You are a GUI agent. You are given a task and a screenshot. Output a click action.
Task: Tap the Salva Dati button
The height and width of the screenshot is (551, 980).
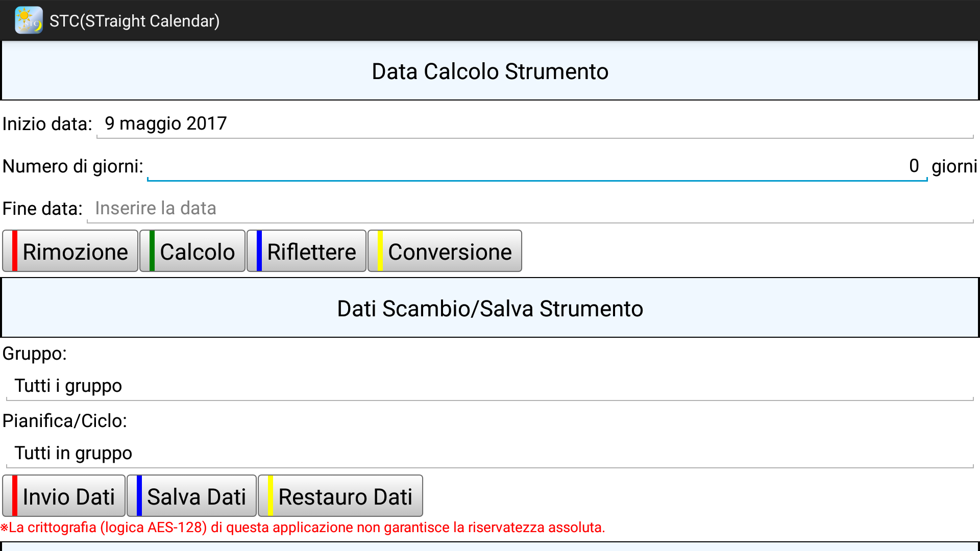point(192,496)
